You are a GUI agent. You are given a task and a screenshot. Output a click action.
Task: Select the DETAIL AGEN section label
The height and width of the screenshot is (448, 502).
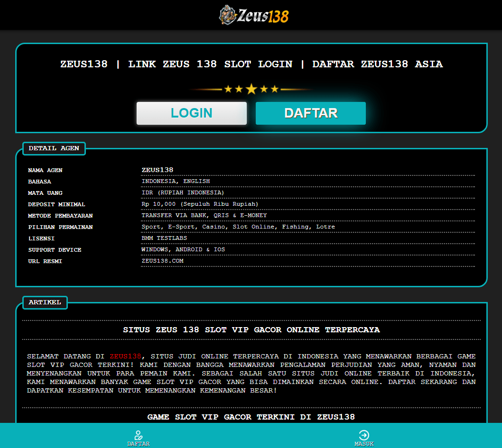pyautogui.click(x=54, y=148)
